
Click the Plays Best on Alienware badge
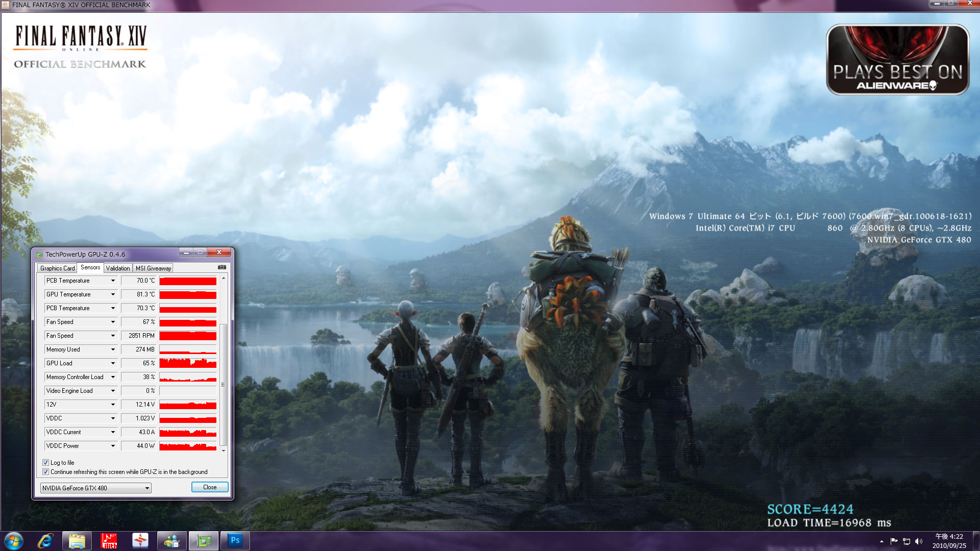897,60
